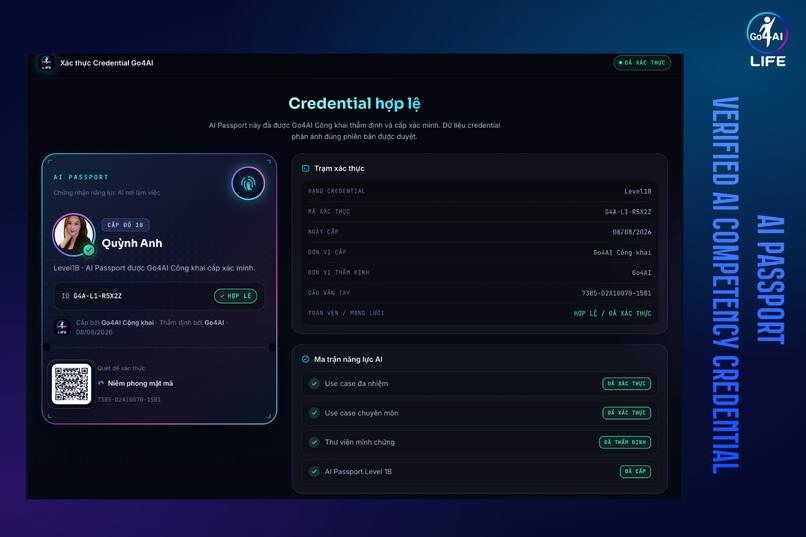Click the 'Credential hợp lệ' heading
Viewport: 806px width, 537px height.
(x=354, y=104)
